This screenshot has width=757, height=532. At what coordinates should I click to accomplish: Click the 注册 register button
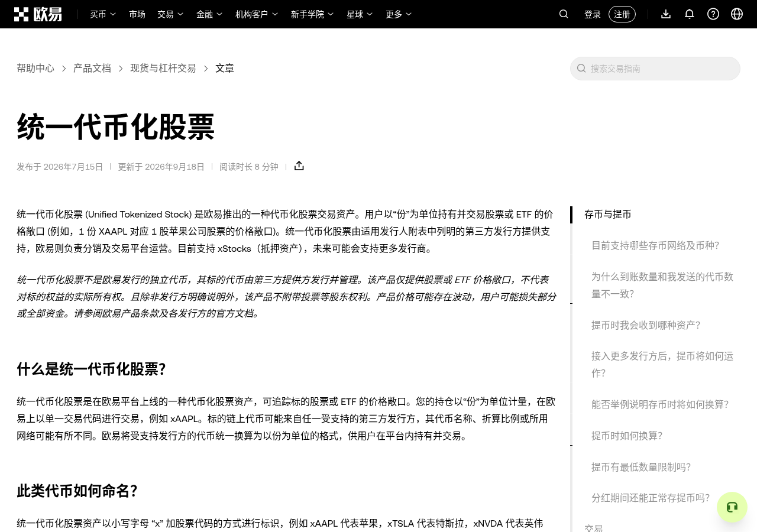coord(622,14)
